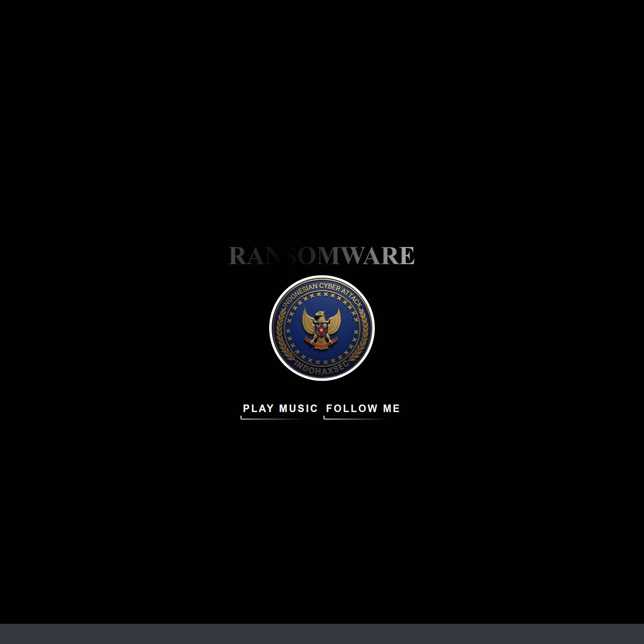The width and height of the screenshot is (644, 644).
Task: Click the white ring around the badge
Action: tap(322, 276)
